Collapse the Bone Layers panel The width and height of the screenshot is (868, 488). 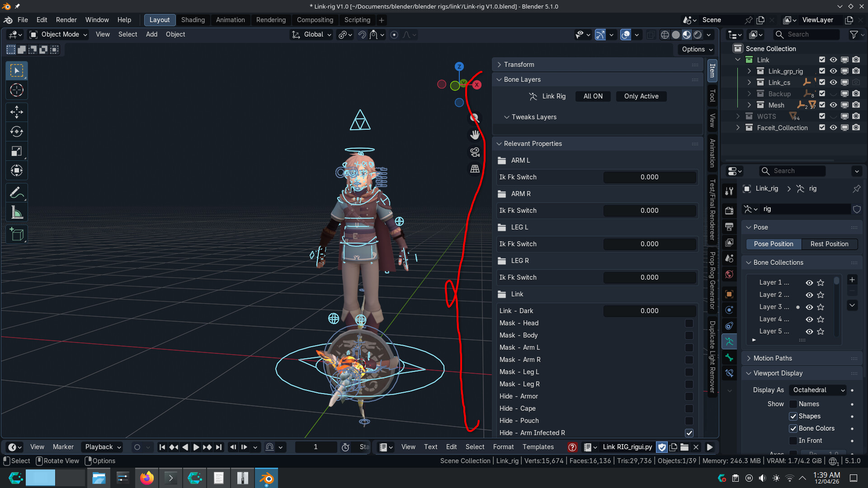coord(598,80)
